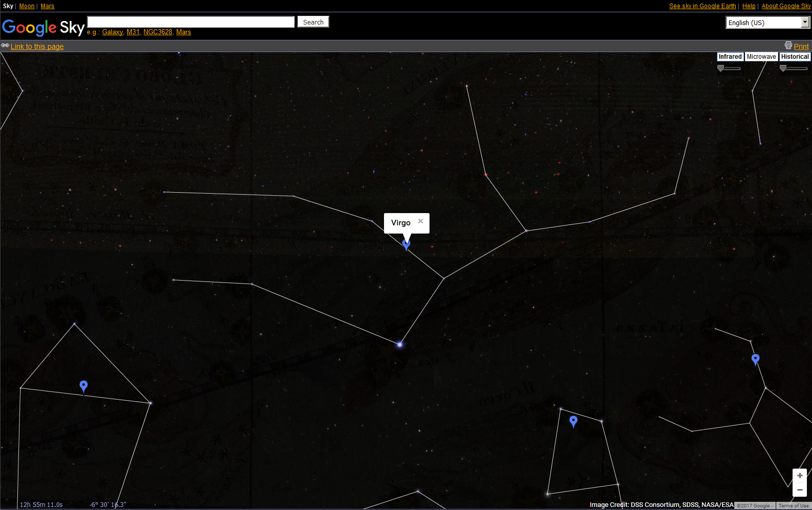Screen dimensions: 812x510
Task: Open About Google Sky link
Action: click(x=786, y=6)
